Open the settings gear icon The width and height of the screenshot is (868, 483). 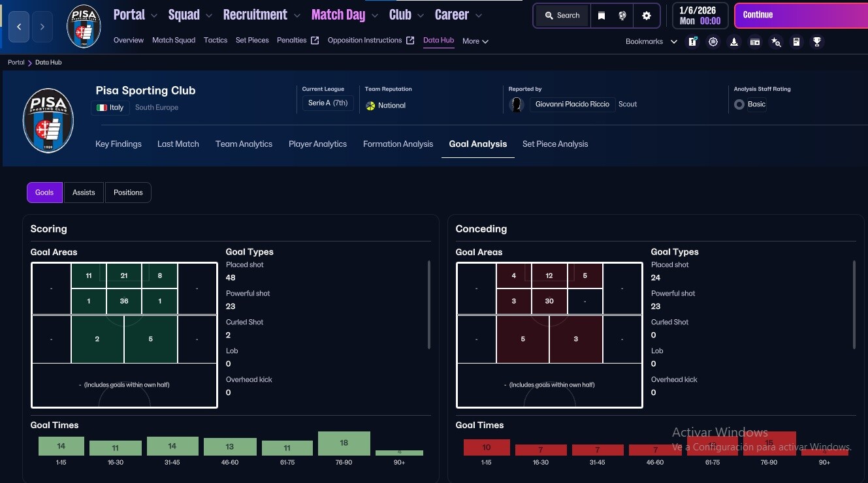click(646, 16)
